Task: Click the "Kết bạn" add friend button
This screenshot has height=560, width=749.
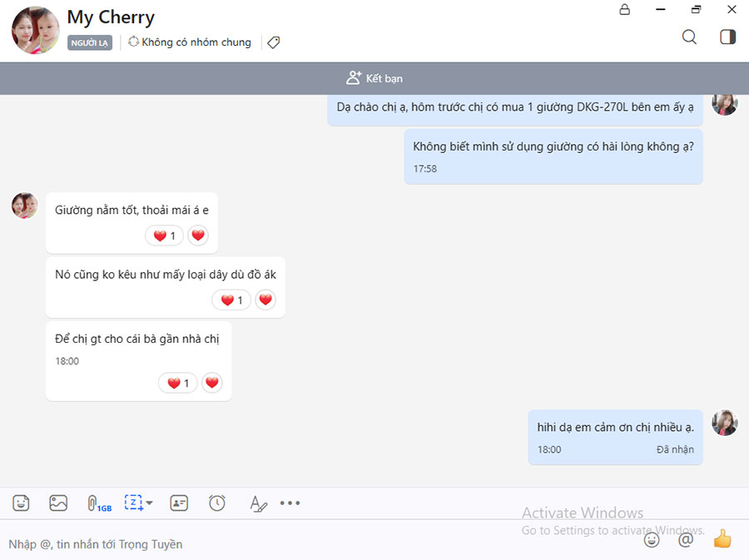Action: tap(374, 78)
